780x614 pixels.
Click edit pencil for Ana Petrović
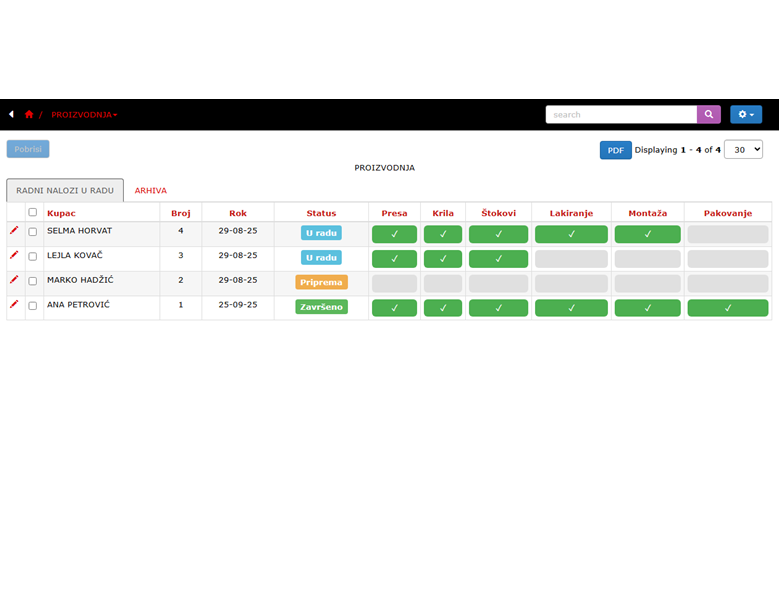(14, 304)
